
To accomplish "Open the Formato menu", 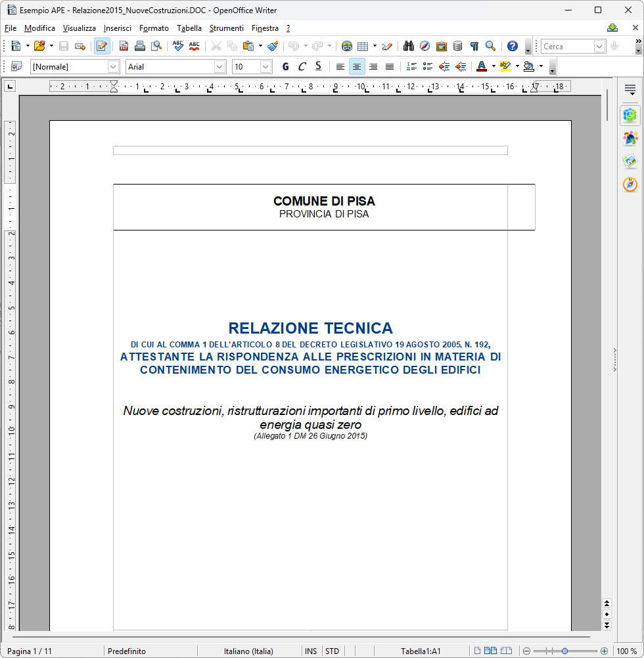I will point(154,28).
